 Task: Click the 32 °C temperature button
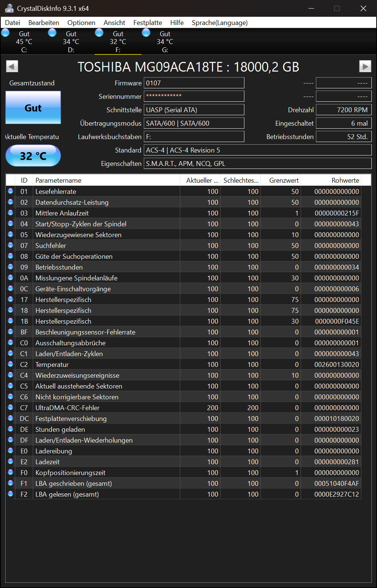point(33,155)
